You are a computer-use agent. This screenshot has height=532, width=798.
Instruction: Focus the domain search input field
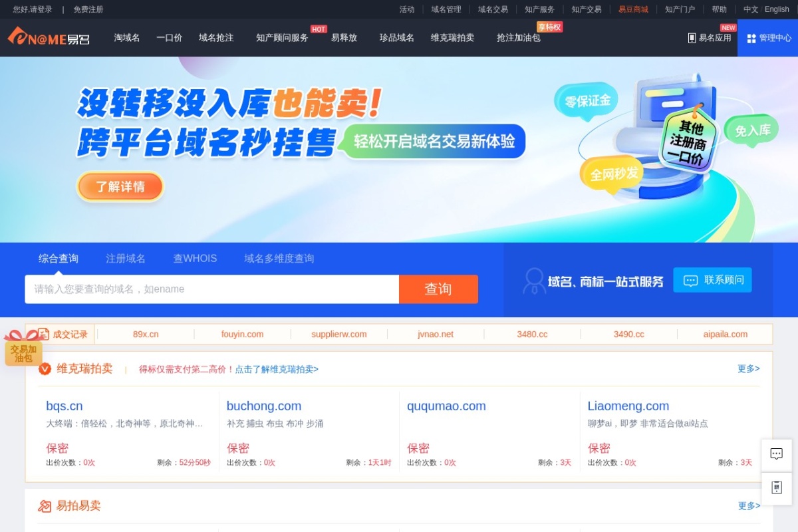click(212, 289)
